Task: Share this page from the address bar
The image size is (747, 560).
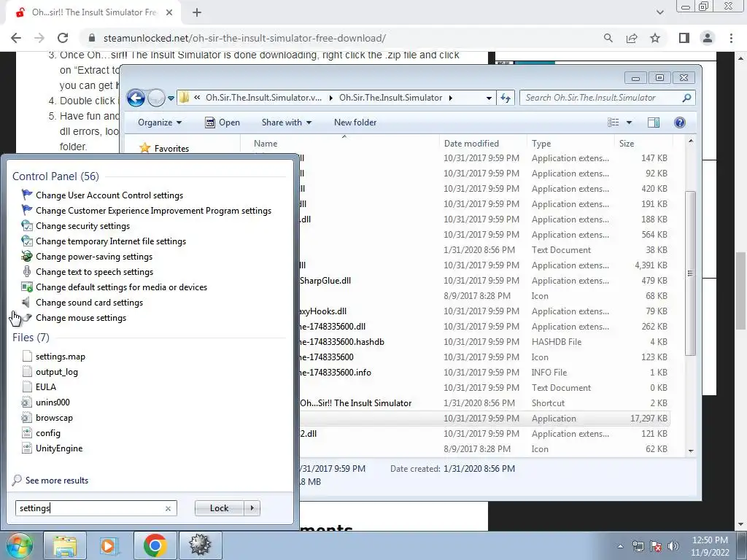Action: [x=632, y=38]
